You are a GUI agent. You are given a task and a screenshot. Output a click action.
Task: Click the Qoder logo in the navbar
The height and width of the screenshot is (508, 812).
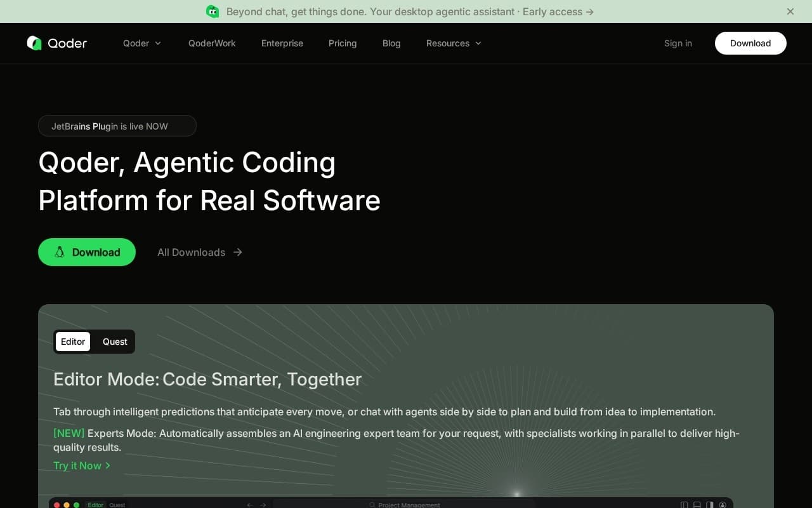pyautogui.click(x=57, y=43)
